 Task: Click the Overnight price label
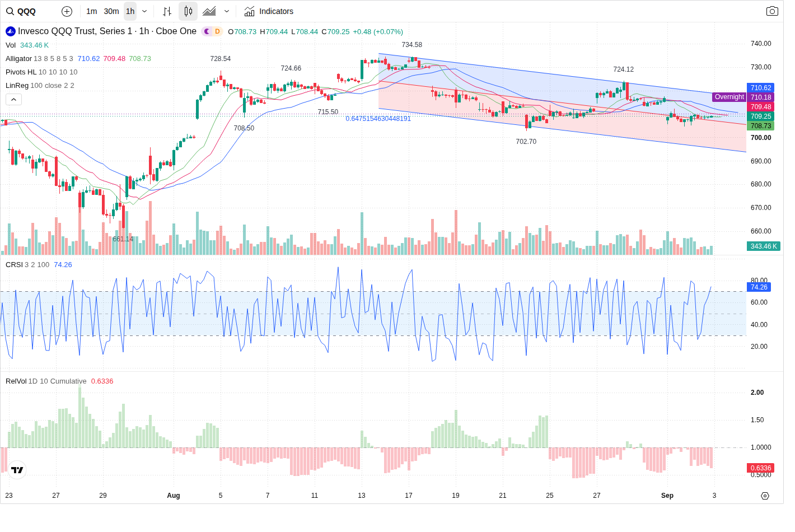point(729,97)
